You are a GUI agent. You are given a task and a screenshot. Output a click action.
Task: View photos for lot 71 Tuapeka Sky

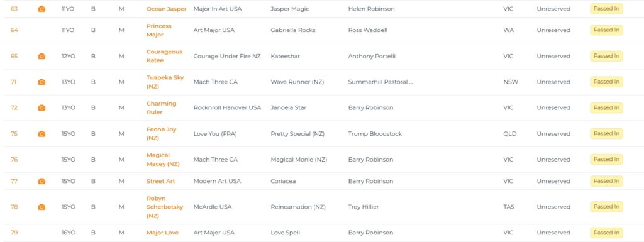tap(42, 82)
